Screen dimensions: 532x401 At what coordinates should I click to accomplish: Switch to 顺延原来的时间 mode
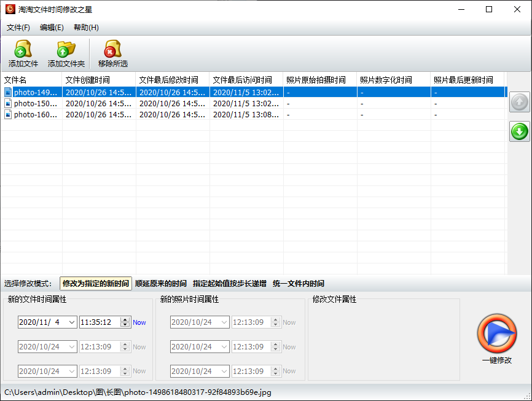(161, 283)
